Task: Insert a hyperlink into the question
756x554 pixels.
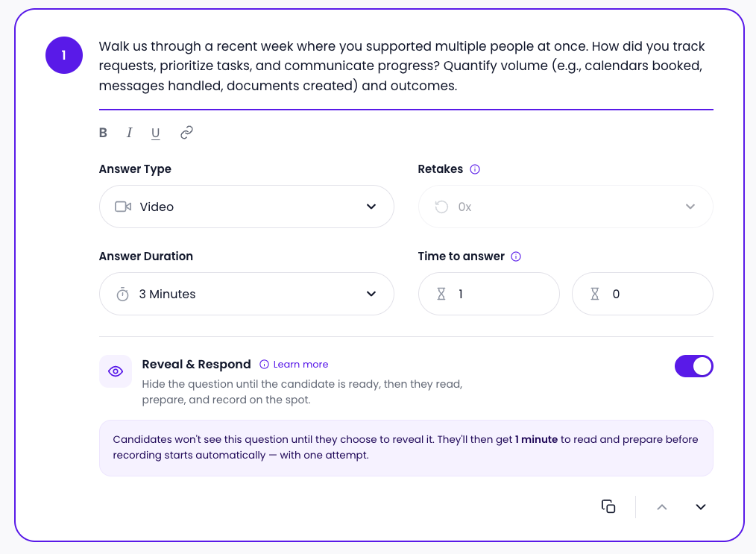Action: click(x=186, y=133)
